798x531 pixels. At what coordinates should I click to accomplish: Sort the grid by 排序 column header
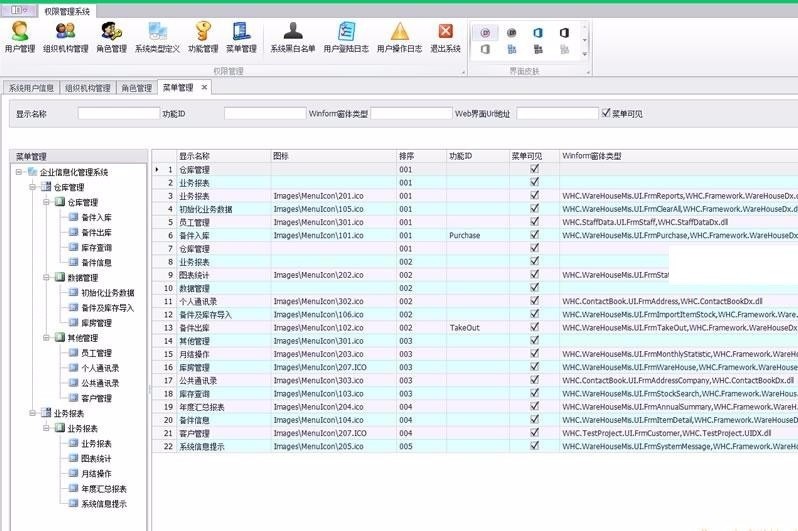420,156
